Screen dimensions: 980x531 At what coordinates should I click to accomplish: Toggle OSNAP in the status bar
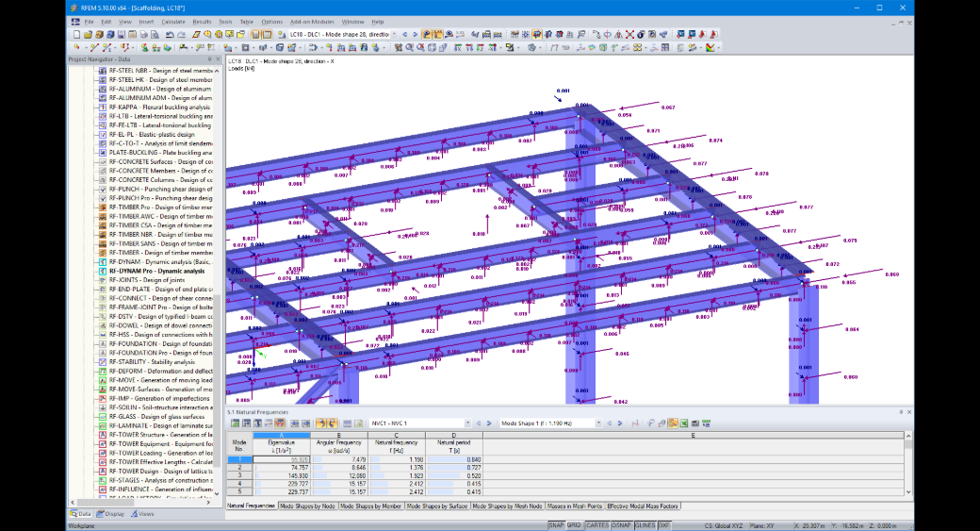pos(621,525)
